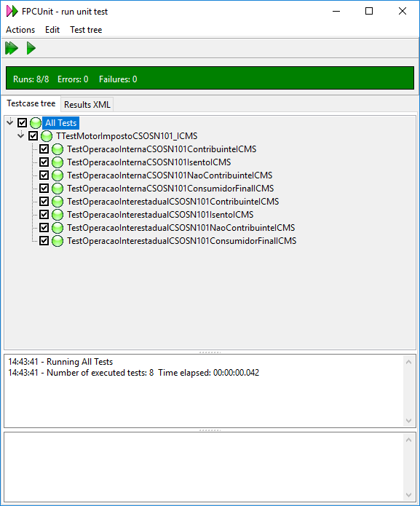Image resolution: width=420 pixels, height=506 pixels.
Task: Select TestOperacaoInterestadualCSOSN101IsentoICMS test label
Action: [x=160, y=215]
